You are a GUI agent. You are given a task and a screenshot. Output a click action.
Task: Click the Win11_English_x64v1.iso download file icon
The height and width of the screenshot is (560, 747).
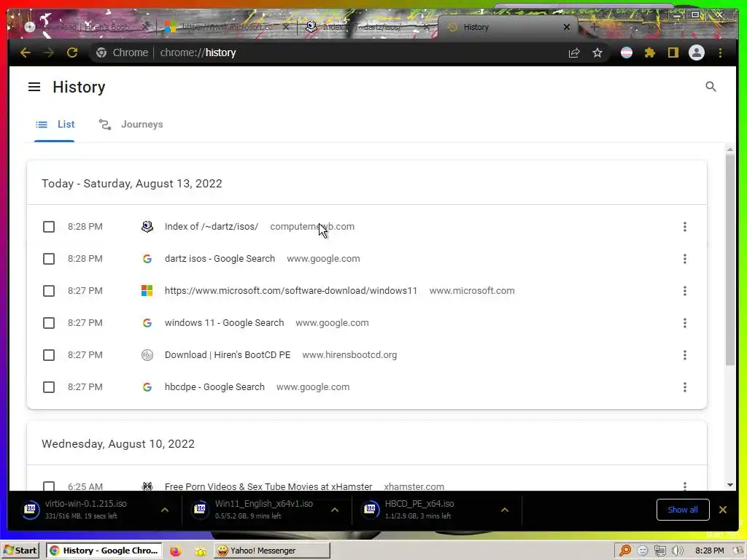coord(201,510)
